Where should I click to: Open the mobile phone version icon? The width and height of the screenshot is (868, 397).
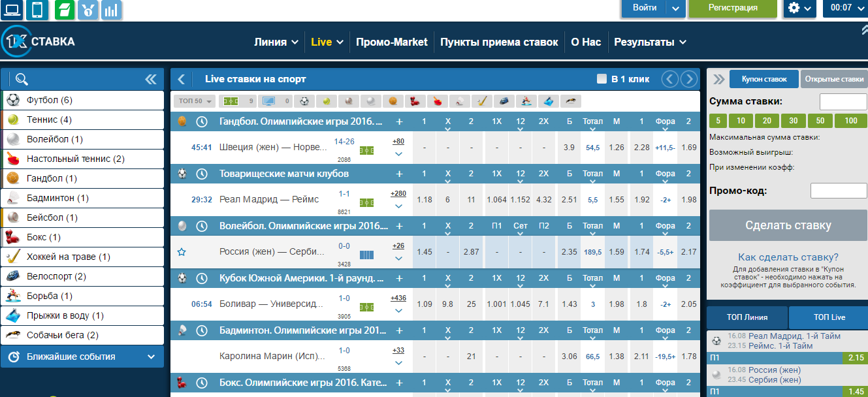tap(37, 9)
